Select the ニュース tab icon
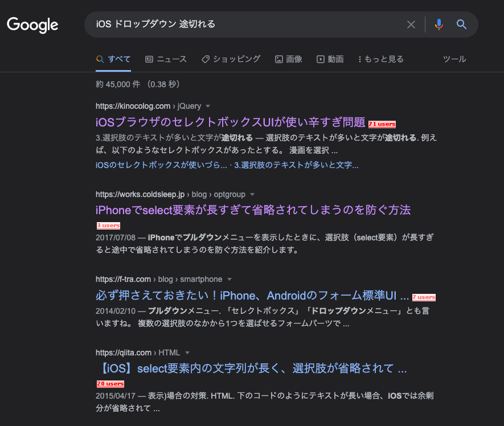 point(149,59)
